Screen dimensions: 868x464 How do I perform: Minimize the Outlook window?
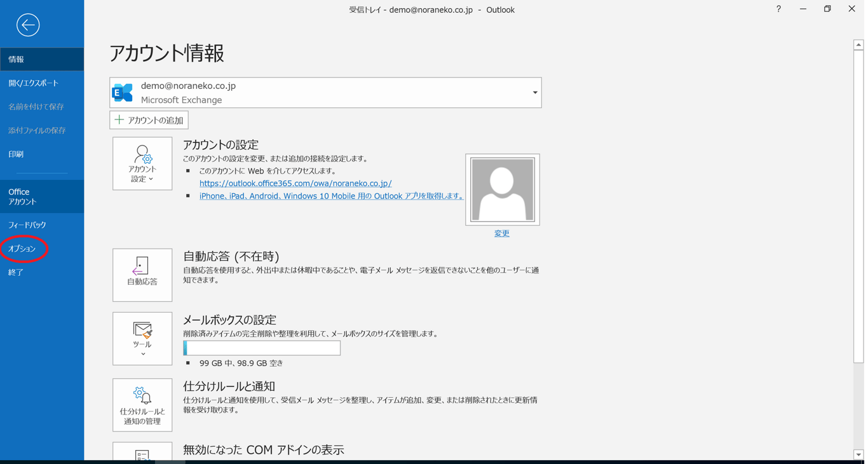point(803,9)
